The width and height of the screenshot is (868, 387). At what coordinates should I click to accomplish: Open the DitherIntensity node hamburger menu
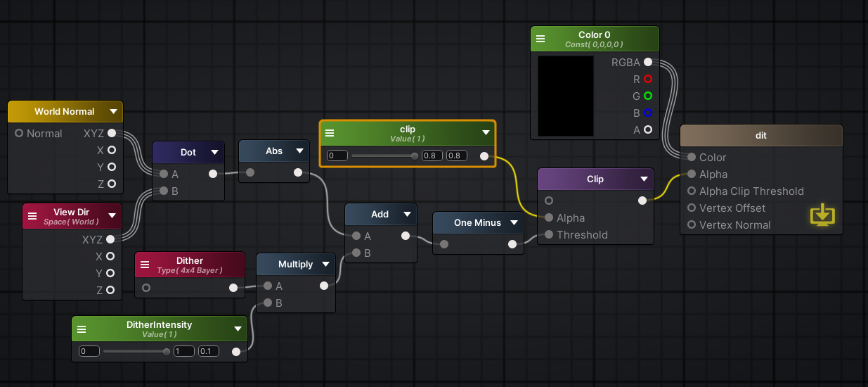pyautogui.click(x=82, y=329)
